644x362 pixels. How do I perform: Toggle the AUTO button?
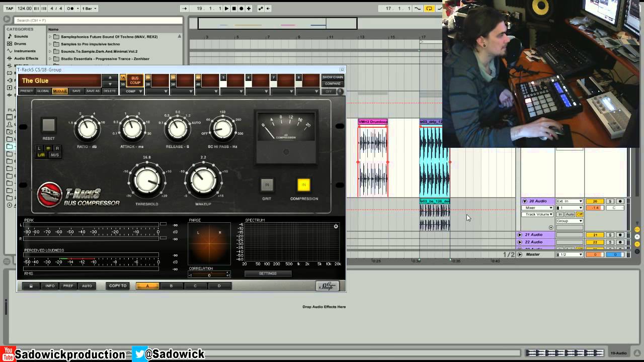coord(87,286)
